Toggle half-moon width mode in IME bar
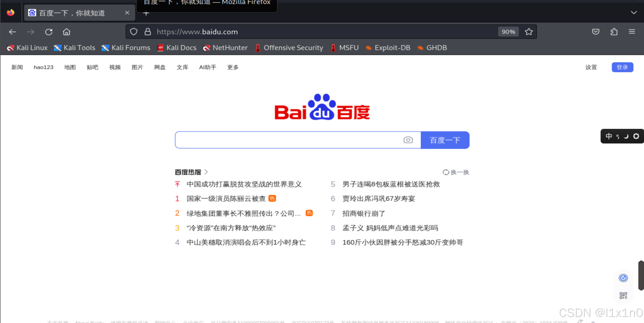644x323 pixels. click(x=626, y=136)
